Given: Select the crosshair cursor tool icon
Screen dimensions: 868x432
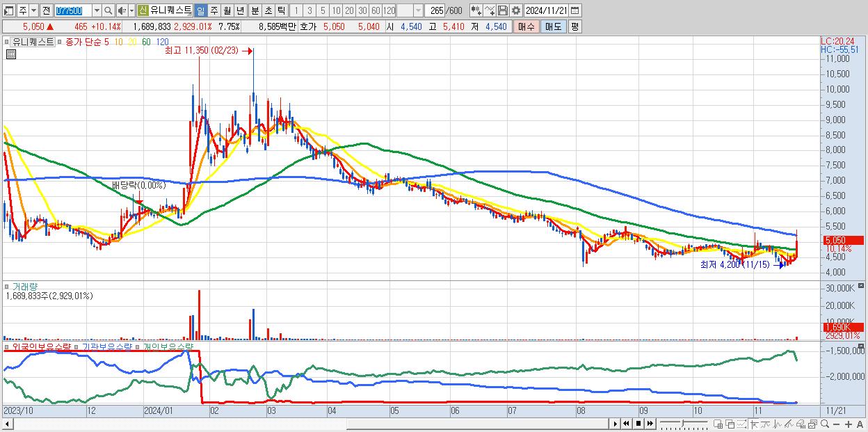Looking at the screenshot, I should (754, 424).
